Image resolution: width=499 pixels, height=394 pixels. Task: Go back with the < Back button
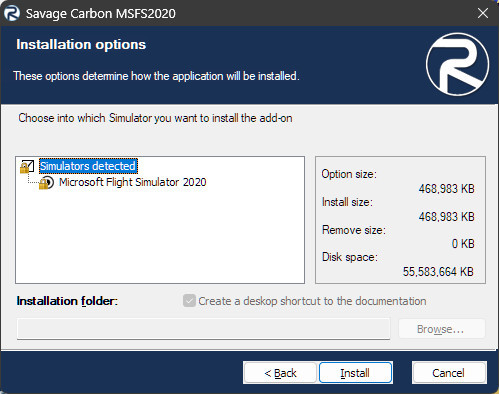click(280, 373)
